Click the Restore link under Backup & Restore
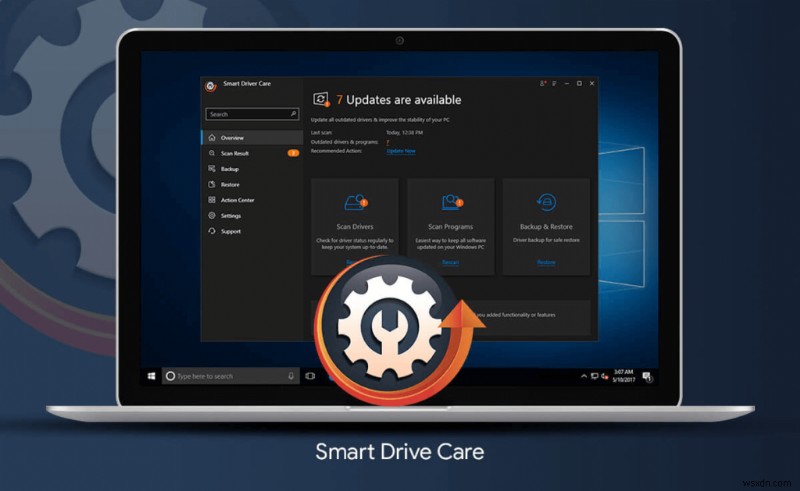The width and height of the screenshot is (800, 491). (x=546, y=262)
